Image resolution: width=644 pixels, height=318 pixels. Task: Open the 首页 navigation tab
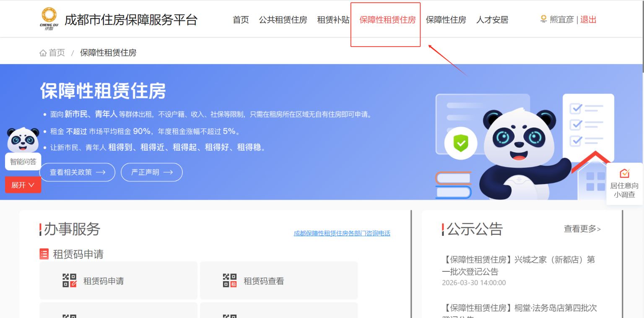click(x=241, y=20)
